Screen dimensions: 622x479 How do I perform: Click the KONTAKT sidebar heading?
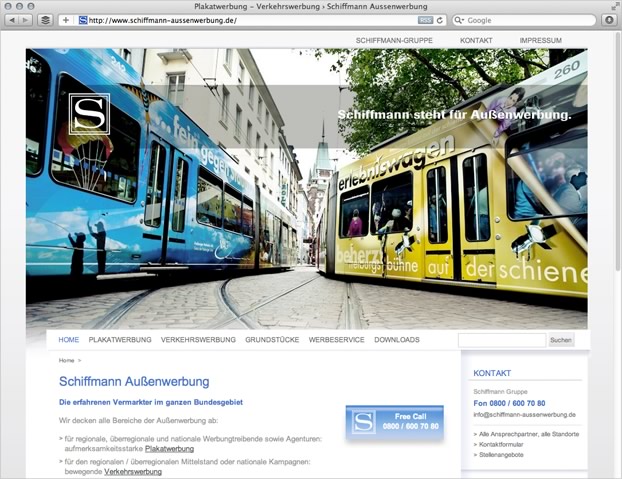pos(492,373)
